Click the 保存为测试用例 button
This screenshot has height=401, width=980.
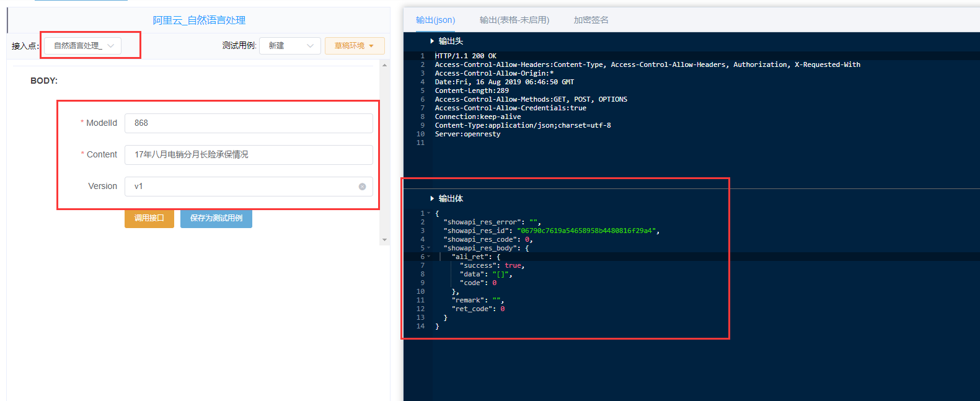[x=216, y=218]
